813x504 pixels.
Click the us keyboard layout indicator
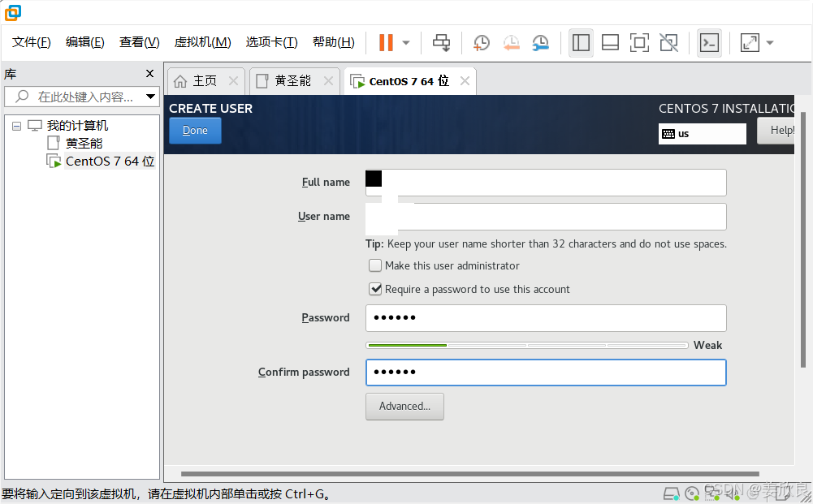coord(702,134)
